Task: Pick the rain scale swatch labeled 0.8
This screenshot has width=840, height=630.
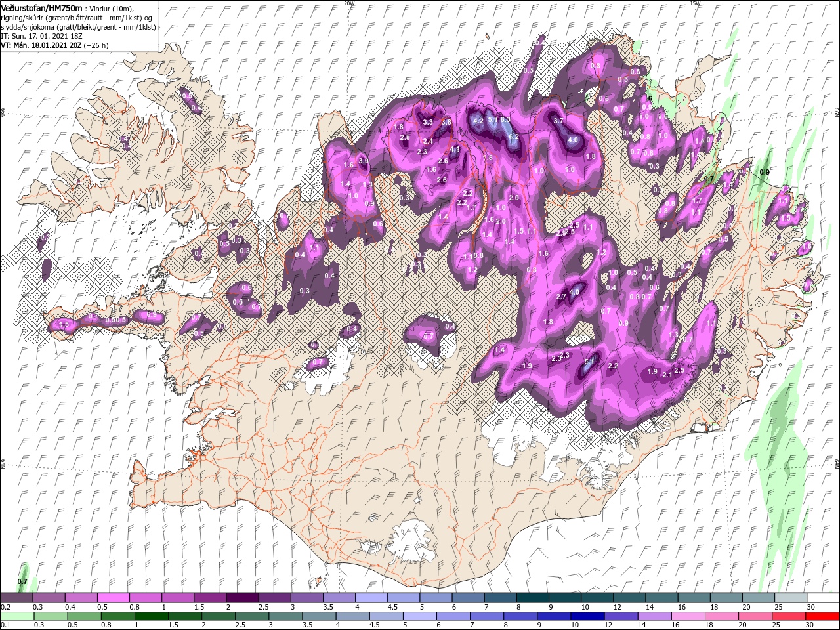Action: (118, 616)
